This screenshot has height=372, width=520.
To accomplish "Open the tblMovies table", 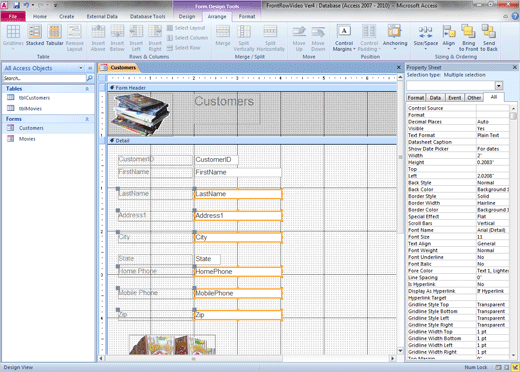I will [x=30, y=109].
